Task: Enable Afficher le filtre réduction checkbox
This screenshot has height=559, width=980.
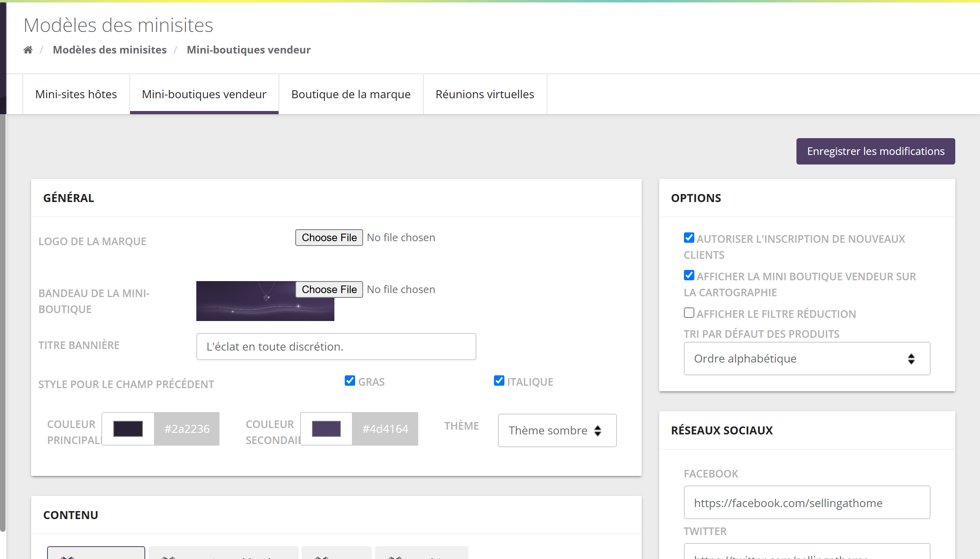Action: (x=689, y=313)
